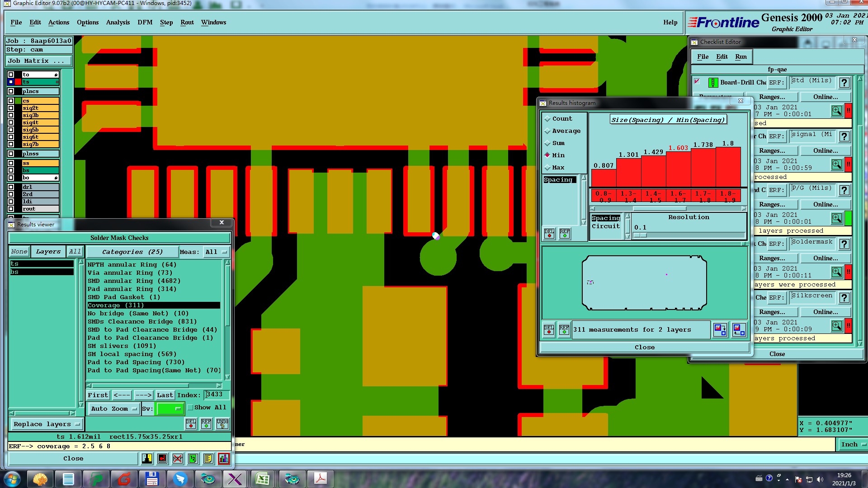868x488 pixels.
Task: Click the crossed-out REF icon
Action: point(177,459)
